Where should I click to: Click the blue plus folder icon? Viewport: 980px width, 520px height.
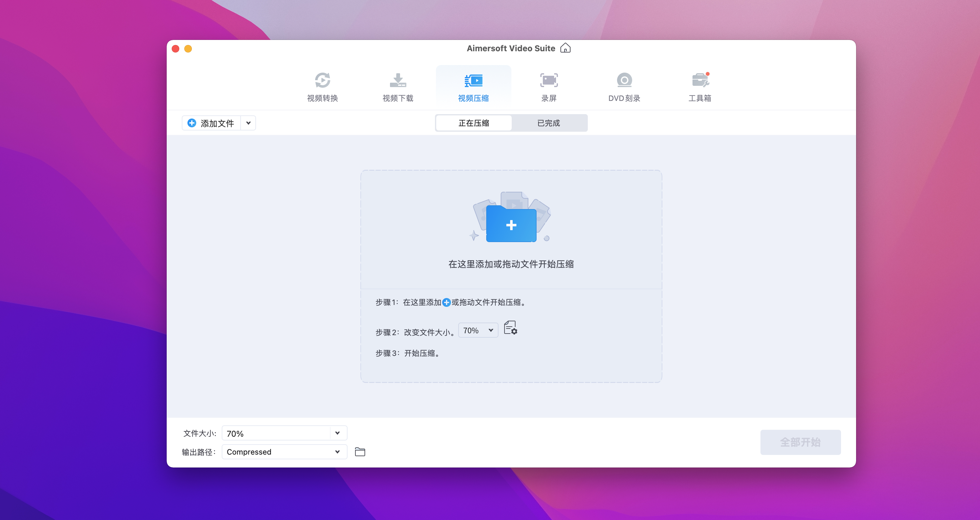click(511, 225)
